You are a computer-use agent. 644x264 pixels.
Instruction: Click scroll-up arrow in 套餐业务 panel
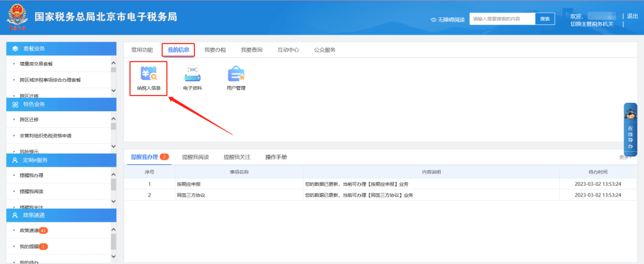(114, 63)
